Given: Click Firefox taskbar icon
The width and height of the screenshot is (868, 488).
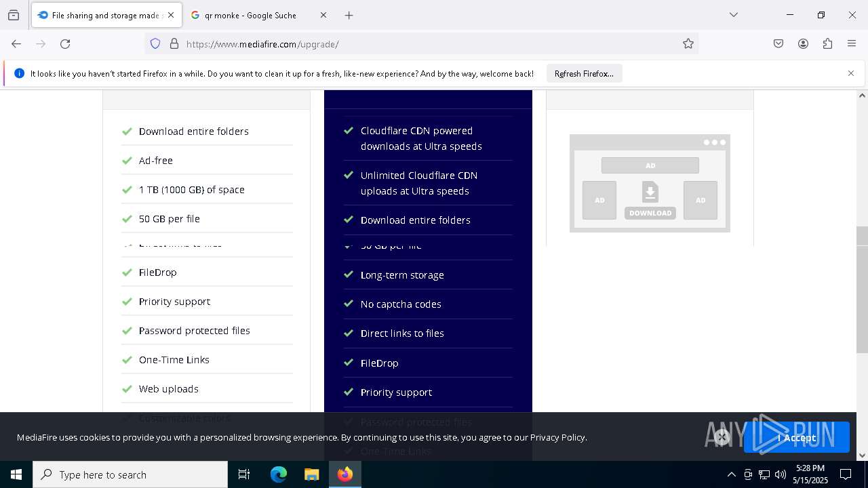Looking at the screenshot, I should (345, 474).
